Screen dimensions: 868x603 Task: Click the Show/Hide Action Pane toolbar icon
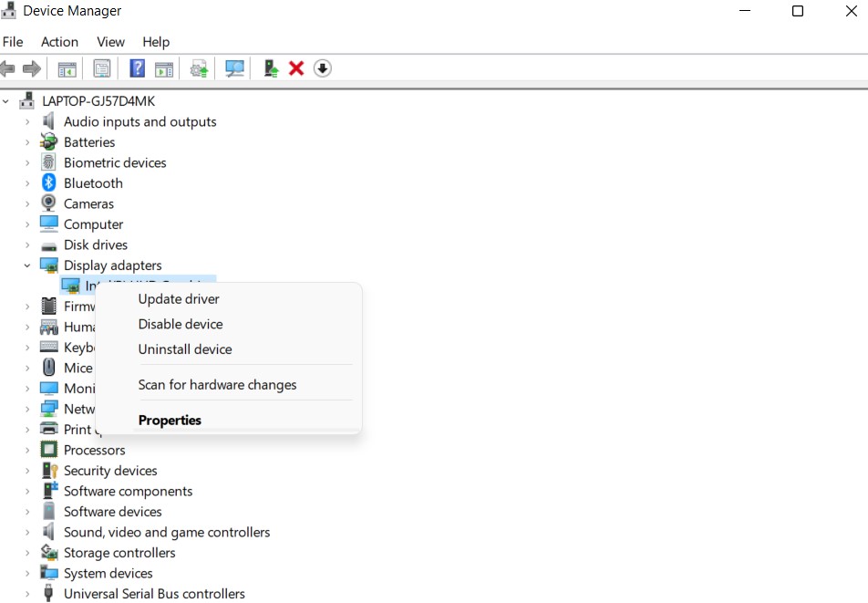pos(164,68)
